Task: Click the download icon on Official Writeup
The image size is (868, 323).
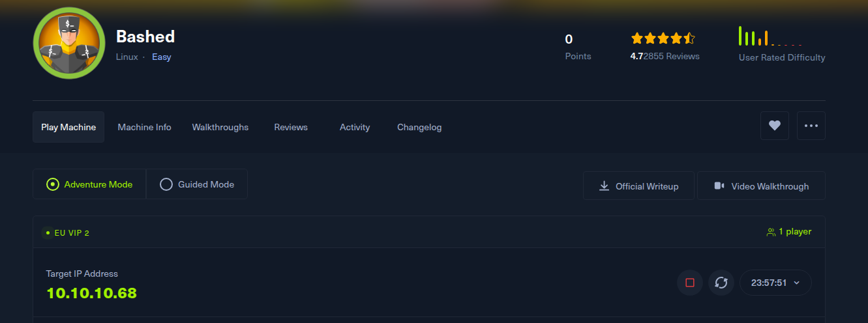Action: (604, 186)
